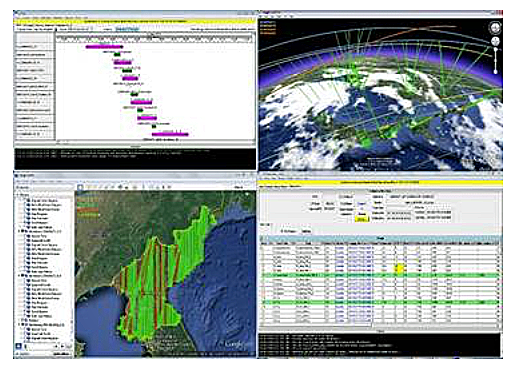
Task: Toggle the sidebar icon in the map toolbar
Action: [x=80, y=188]
